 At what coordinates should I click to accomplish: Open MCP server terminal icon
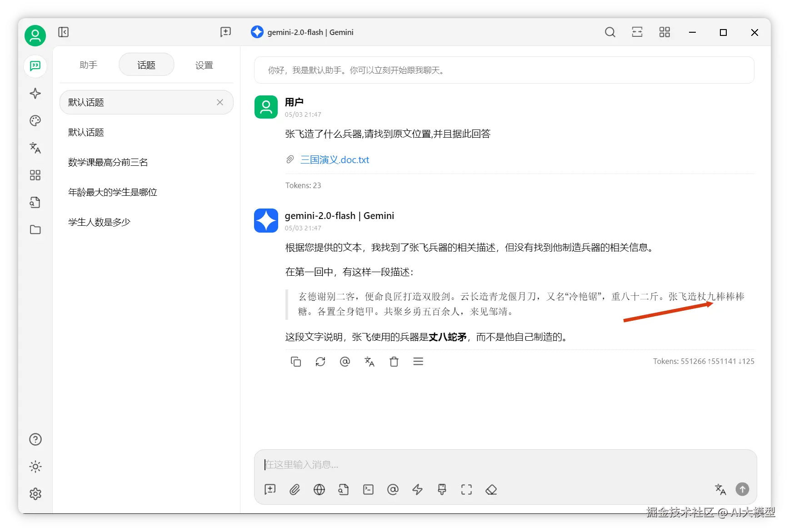pyautogui.click(x=368, y=489)
